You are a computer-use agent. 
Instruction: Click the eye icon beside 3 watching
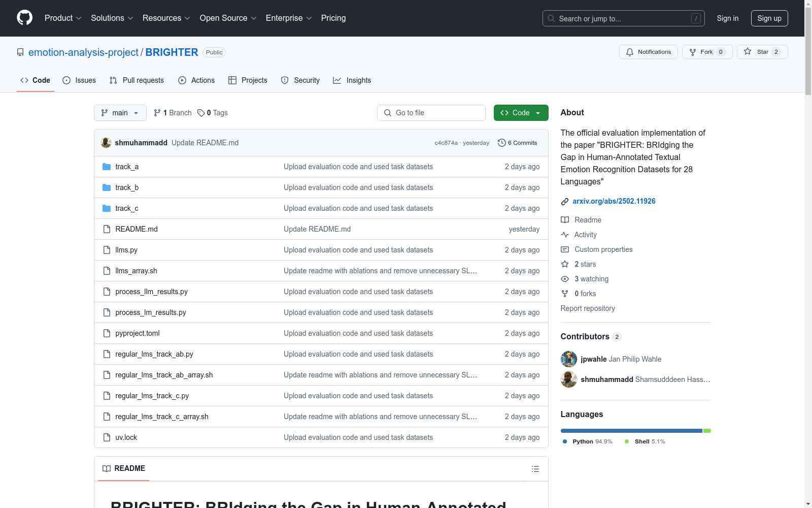point(565,279)
